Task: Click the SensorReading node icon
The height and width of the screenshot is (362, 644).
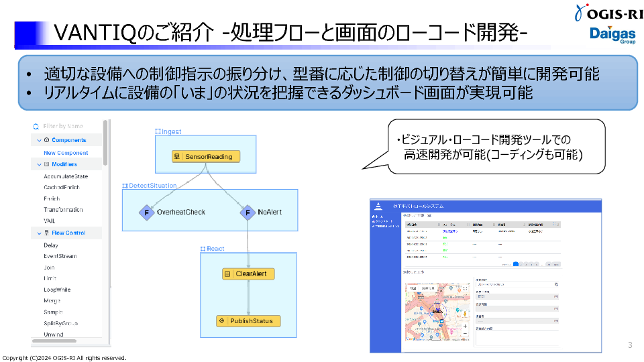Action: (178, 157)
